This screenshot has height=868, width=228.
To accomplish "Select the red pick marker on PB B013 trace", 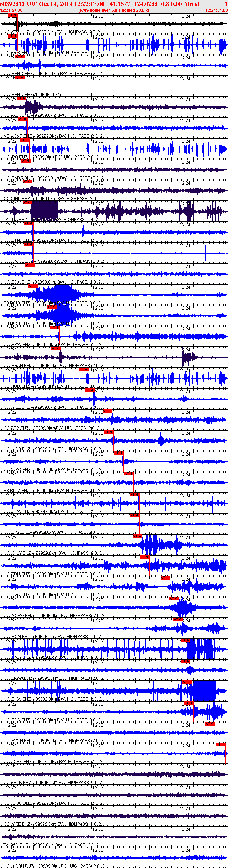I will point(33,286).
